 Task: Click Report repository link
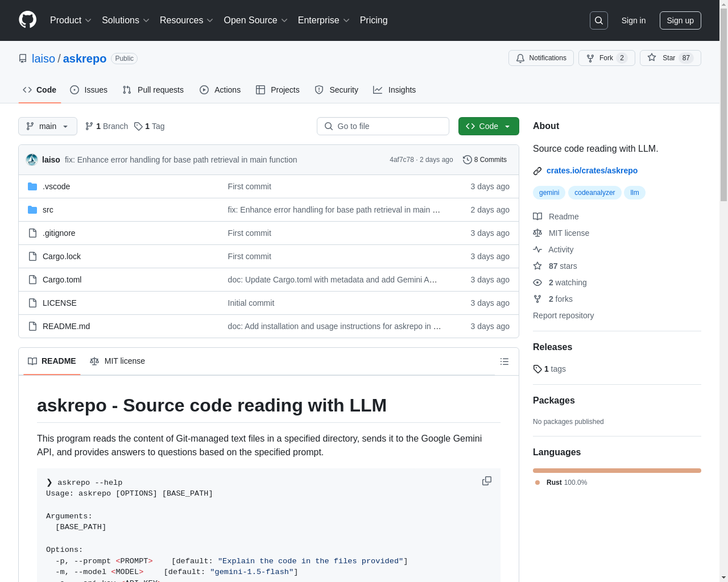click(x=563, y=315)
